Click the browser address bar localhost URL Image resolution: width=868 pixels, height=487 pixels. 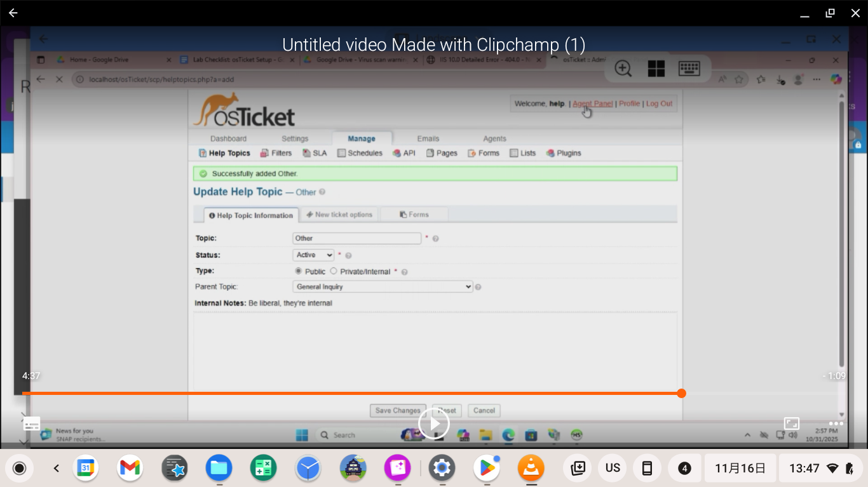(161, 79)
